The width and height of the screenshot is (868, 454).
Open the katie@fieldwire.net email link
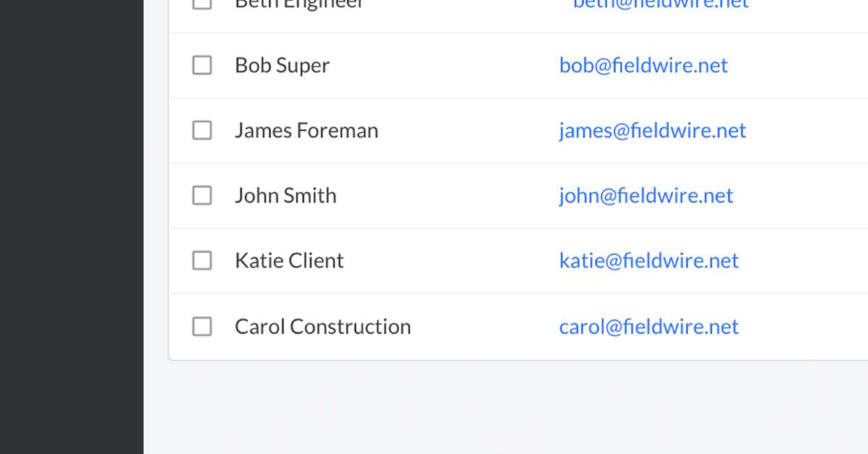[x=649, y=261]
